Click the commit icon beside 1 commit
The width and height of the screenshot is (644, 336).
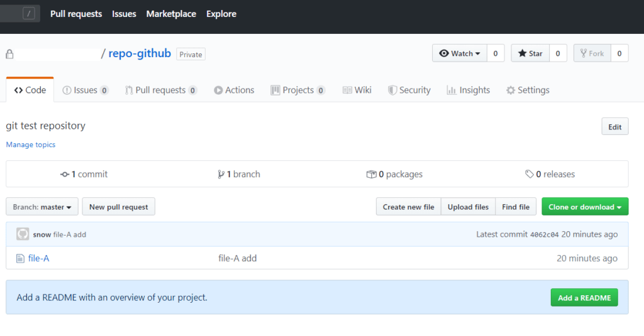pos(65,175)
